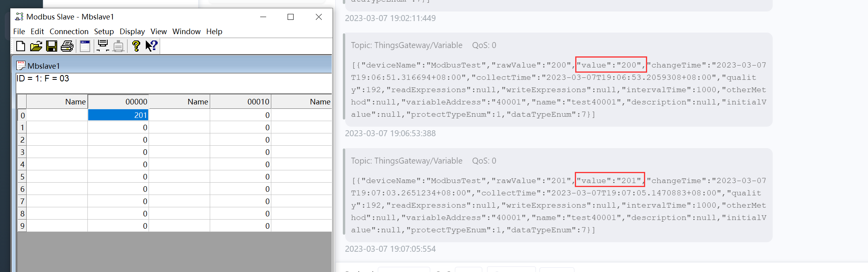Open the Setup menu
868x272 pixels.
(x=104, y=31)
